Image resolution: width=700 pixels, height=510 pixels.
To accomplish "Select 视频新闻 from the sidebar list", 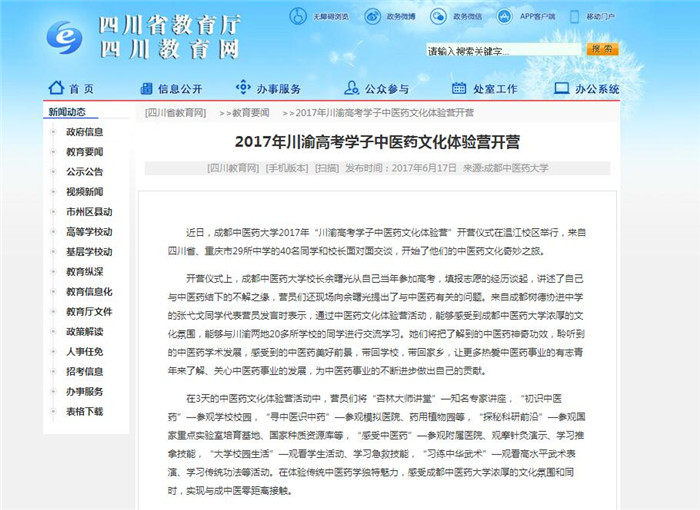I will (x=85, y=191).
